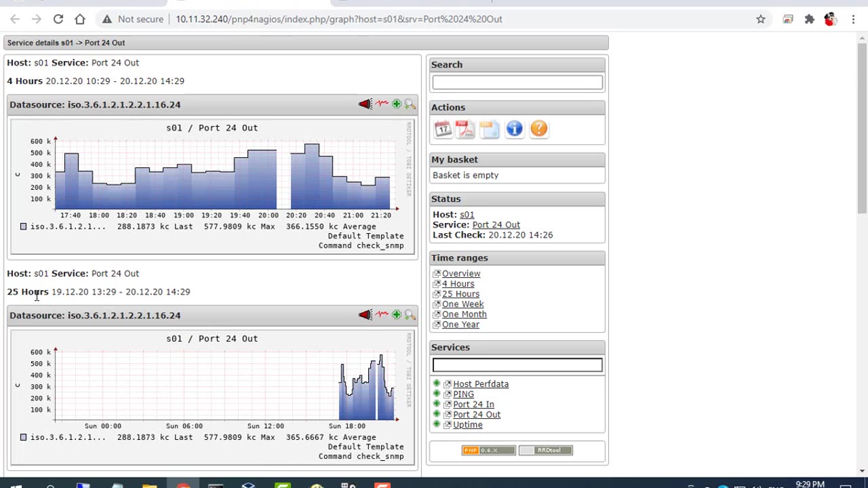868x488 pixels.
Task: Open the Overview time range link
Action: (461, 274)
